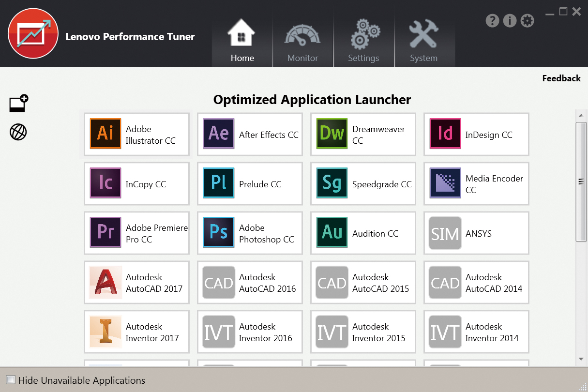Viewport: 588px width, 392px height.
Task: Click the "Media Encoder CC" label
Action: click(x=494, y=184)
